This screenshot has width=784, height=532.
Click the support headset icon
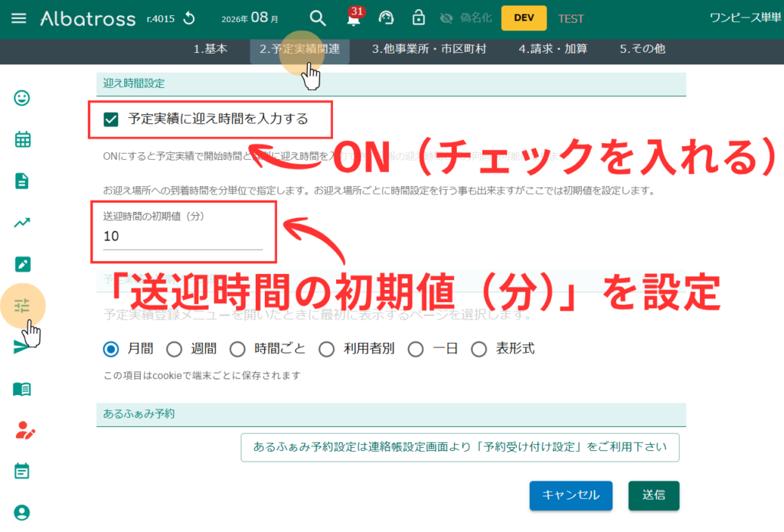point(386,18)
